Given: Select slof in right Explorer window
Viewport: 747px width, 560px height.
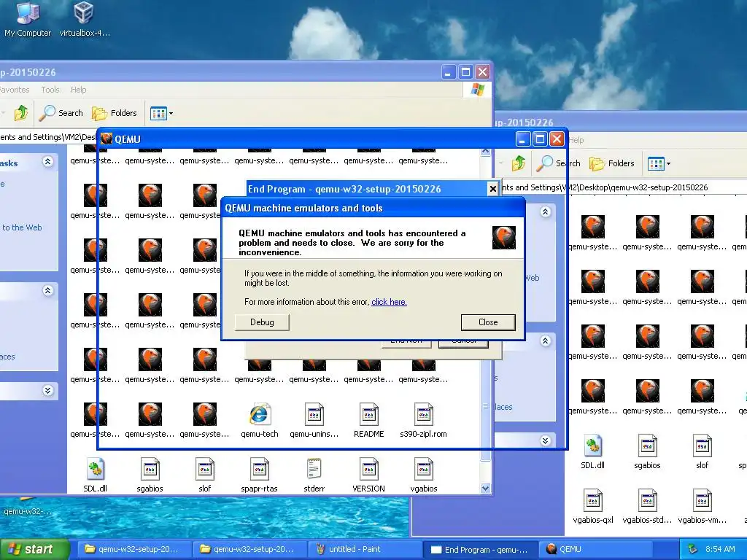Looking at the screenshot, I should (x=703, y=451).
